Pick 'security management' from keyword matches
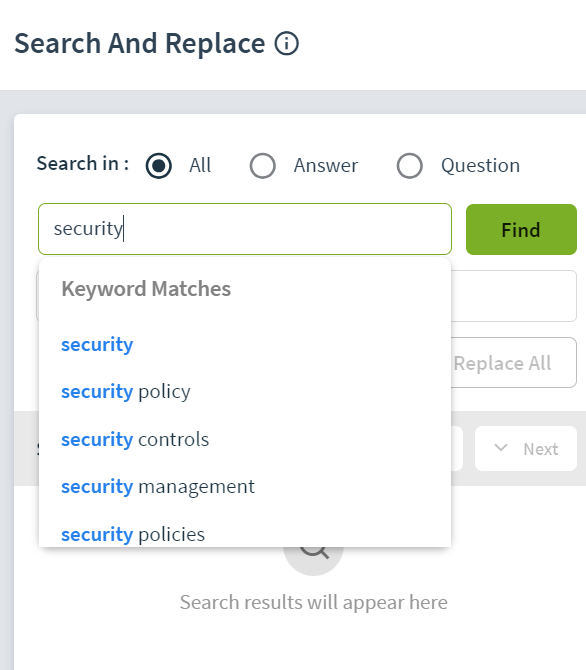The width and height of the screenshot is (586, 670). click(158, 487)
